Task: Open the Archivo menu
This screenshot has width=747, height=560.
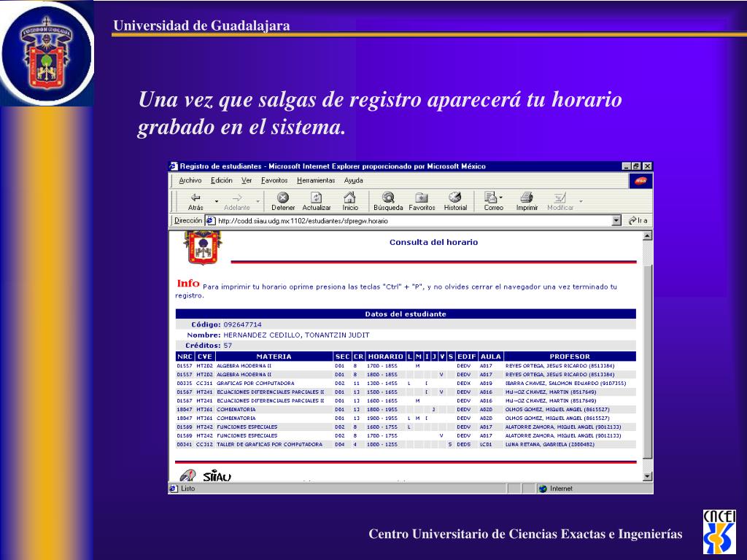Action: pos(190,180)
